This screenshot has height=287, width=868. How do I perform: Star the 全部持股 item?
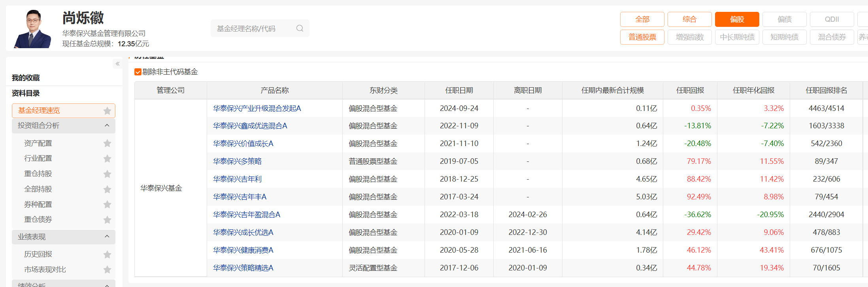107,189
